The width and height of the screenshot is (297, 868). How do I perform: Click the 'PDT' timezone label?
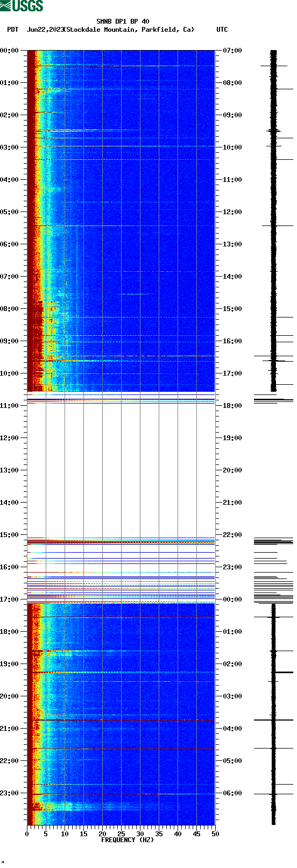point(12,30)
